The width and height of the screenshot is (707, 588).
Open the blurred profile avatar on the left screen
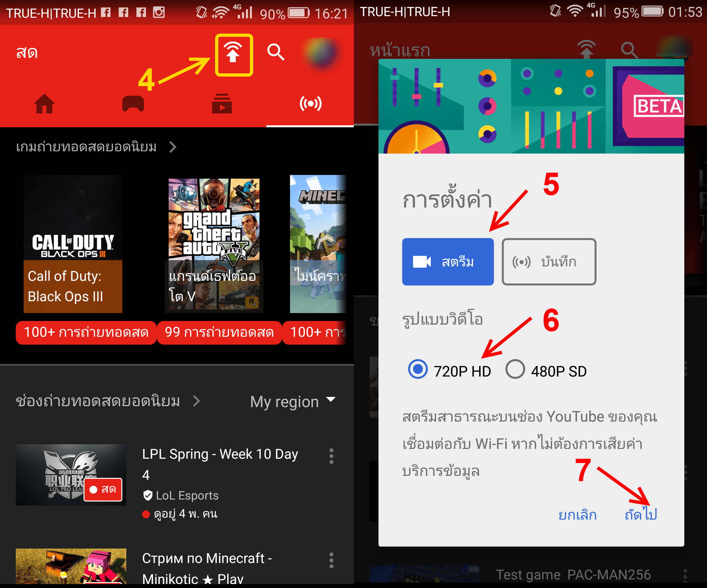[321, 52]
